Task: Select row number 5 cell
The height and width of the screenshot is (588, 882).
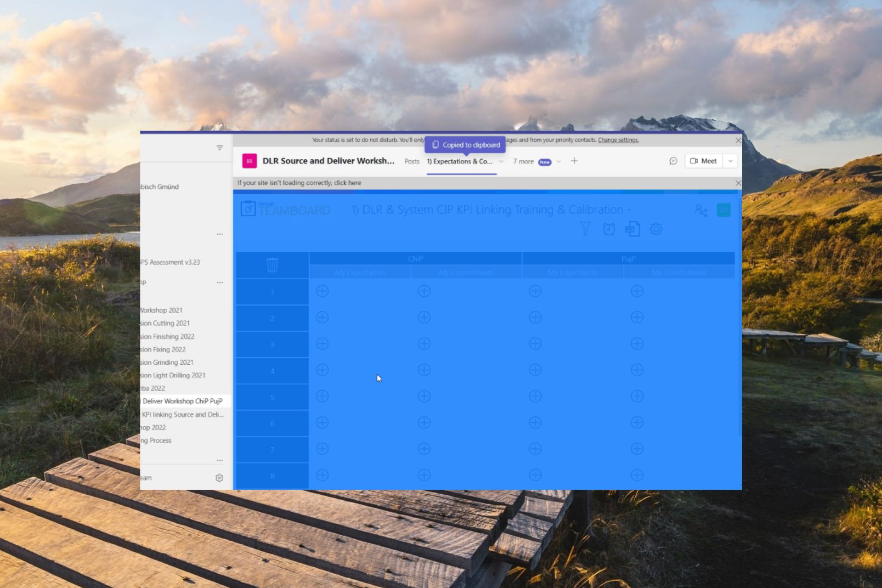Action: (272, 397)
